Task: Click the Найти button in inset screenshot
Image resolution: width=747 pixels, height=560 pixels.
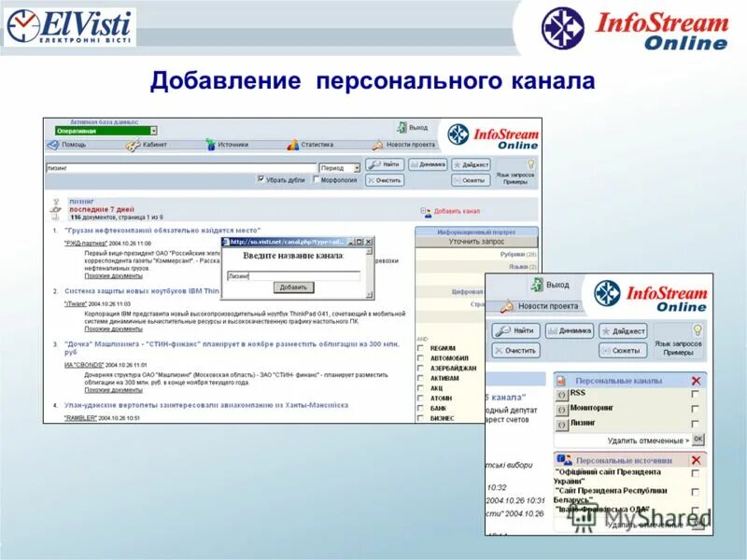Action: point(516,330)
